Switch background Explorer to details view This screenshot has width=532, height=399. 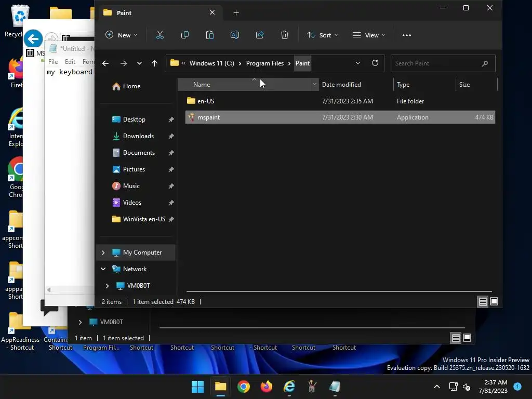pos(456,338)
